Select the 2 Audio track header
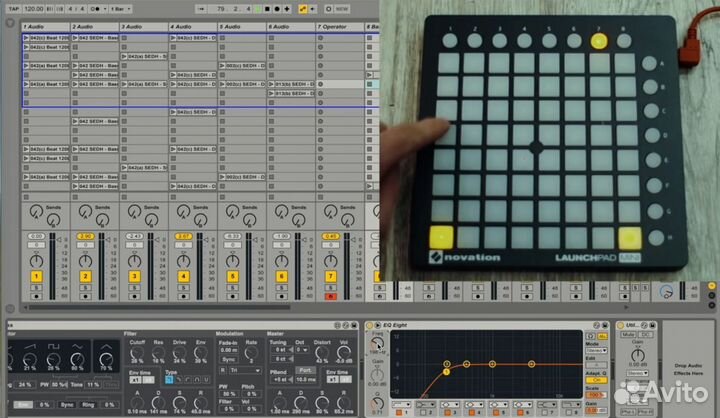 (95, 27)
